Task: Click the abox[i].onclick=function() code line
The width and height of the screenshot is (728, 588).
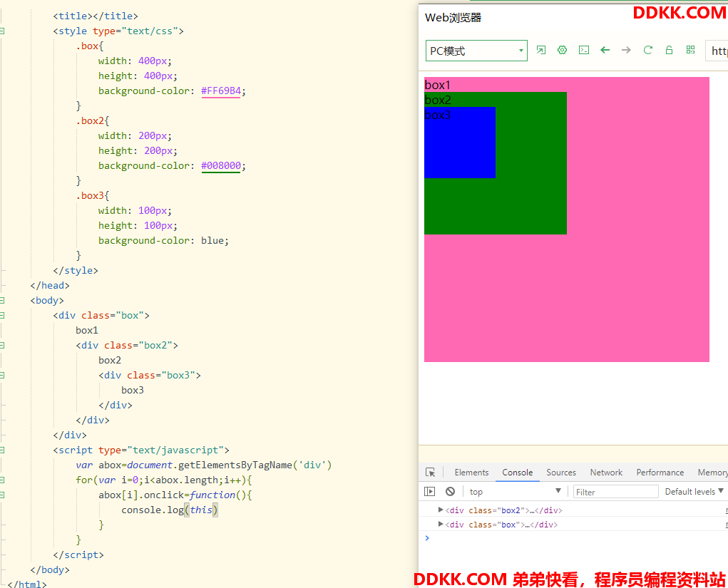Action: 175,495
